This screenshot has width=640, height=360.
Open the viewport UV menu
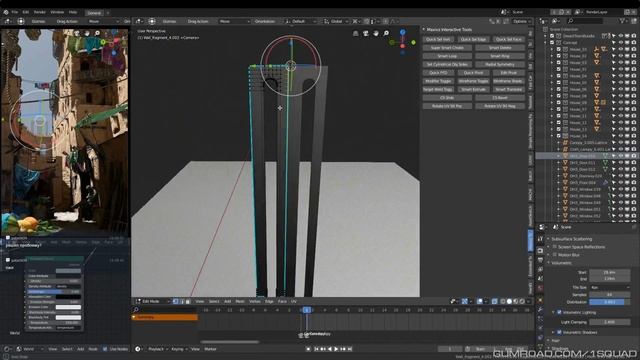pos(294,301)
